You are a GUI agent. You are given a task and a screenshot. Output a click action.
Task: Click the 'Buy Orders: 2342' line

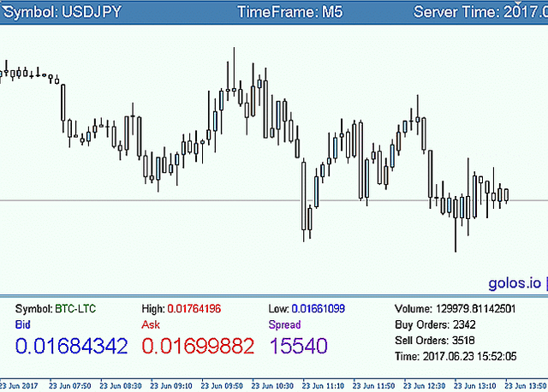pos(435,324)
